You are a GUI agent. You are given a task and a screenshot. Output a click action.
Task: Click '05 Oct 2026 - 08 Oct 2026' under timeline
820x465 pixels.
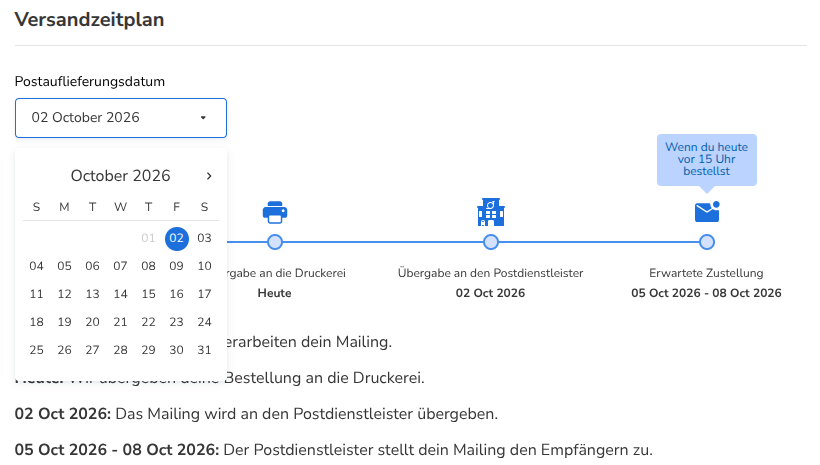(707, 293)
